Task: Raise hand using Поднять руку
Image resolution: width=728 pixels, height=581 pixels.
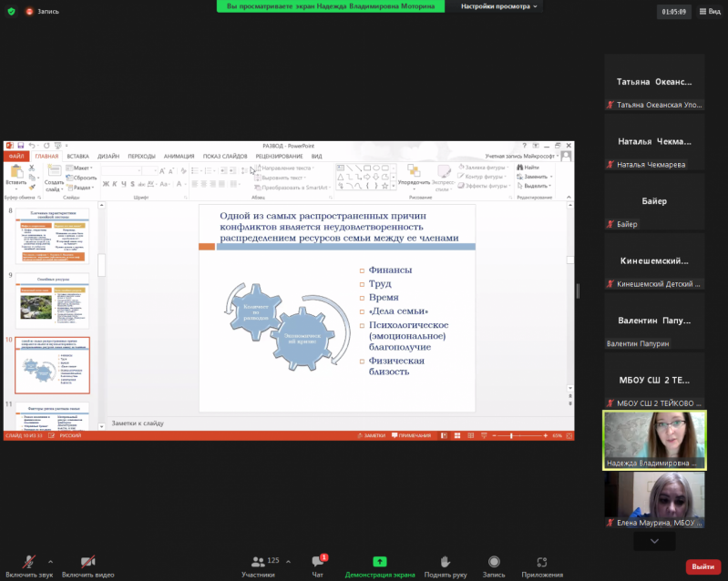Action: tap(445, 565)
